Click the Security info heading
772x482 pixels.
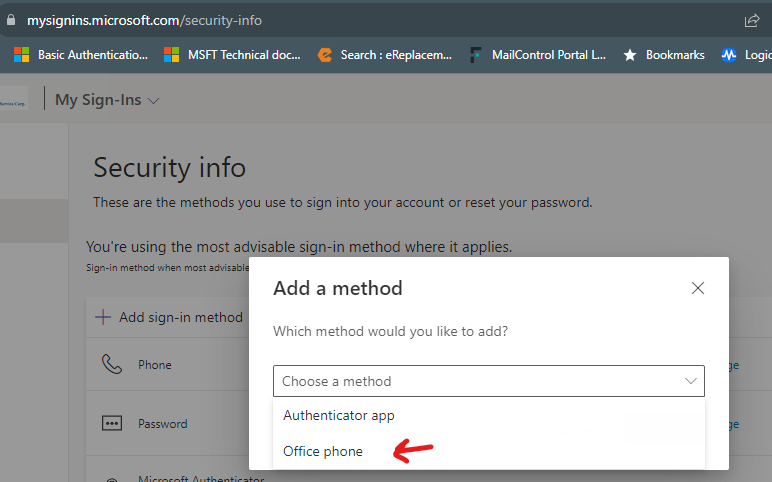tap(169, 167)
